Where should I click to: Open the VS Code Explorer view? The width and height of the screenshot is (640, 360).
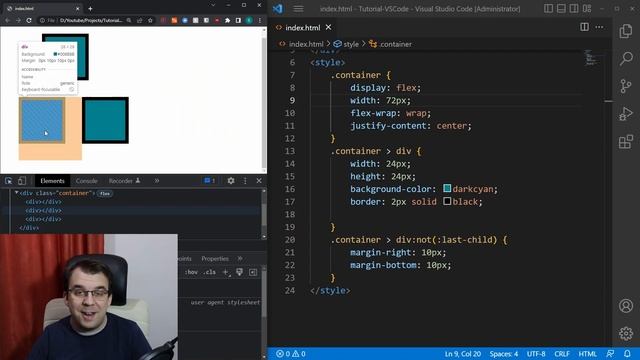tap(626, 31)
